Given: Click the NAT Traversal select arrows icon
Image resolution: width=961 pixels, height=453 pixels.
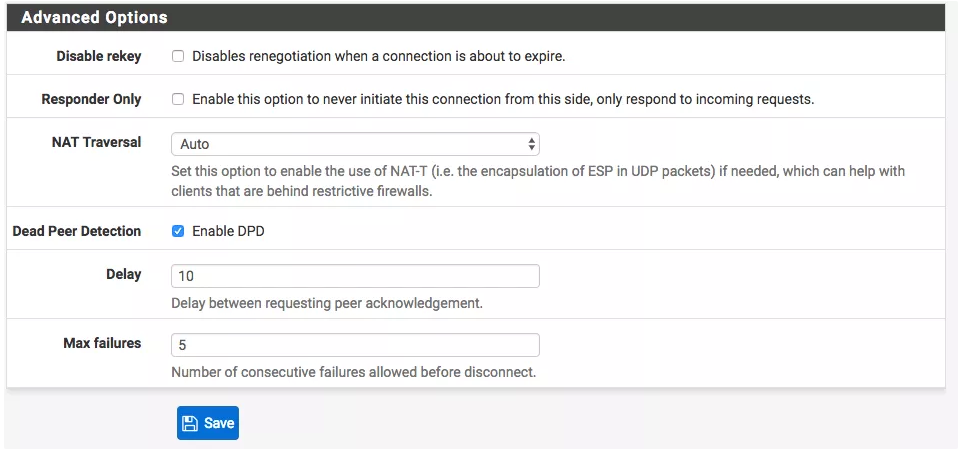Looking at the screenshot, I should click(531, 144).
